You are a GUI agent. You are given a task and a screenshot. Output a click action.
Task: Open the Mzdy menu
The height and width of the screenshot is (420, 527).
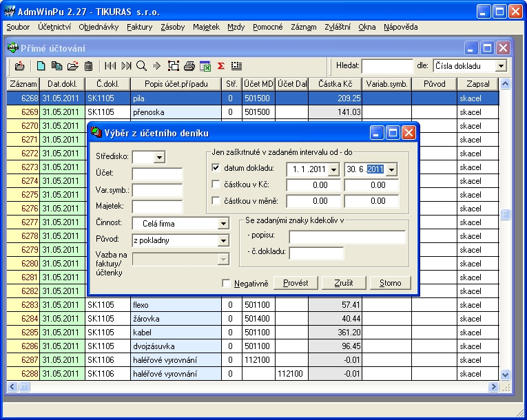point(236,27)
